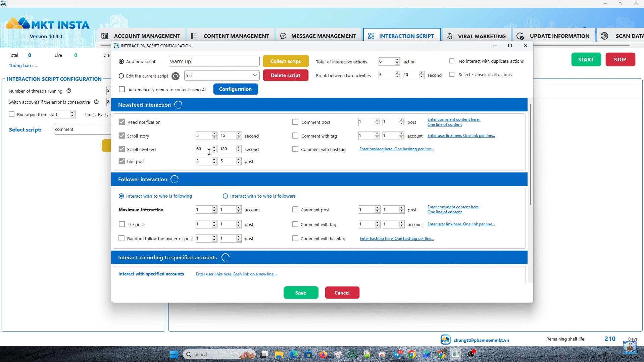644x362 pixels.
Task: Open Microsoft Edge from the taskbar
Action: click(x=294, y=354)
